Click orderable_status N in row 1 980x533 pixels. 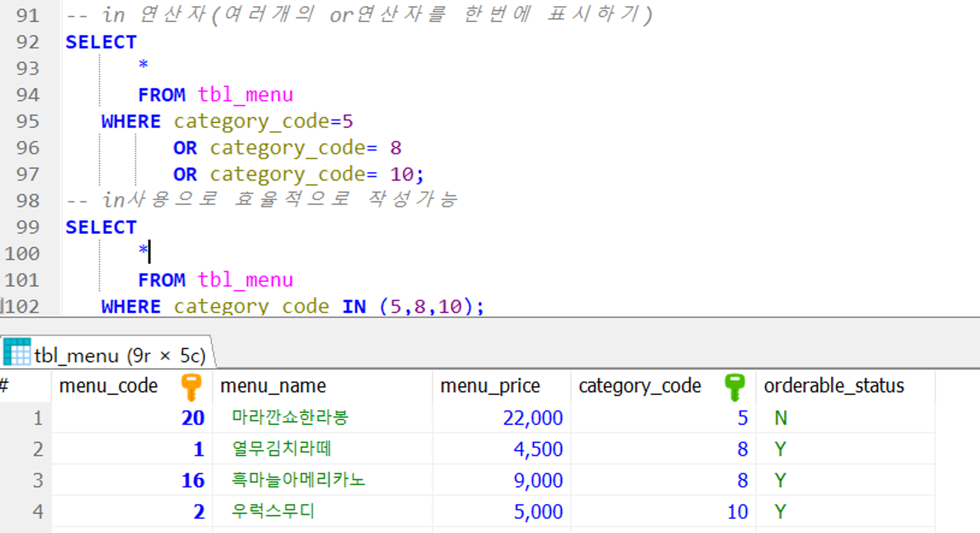(x=781, y=418)
